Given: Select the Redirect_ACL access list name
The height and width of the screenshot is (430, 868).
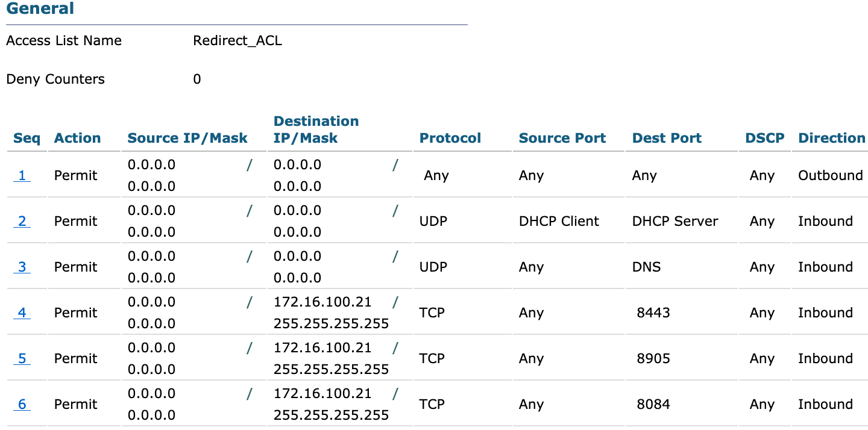Looking at the screenshot, I should pyautogui.click(x=237, y=41).
